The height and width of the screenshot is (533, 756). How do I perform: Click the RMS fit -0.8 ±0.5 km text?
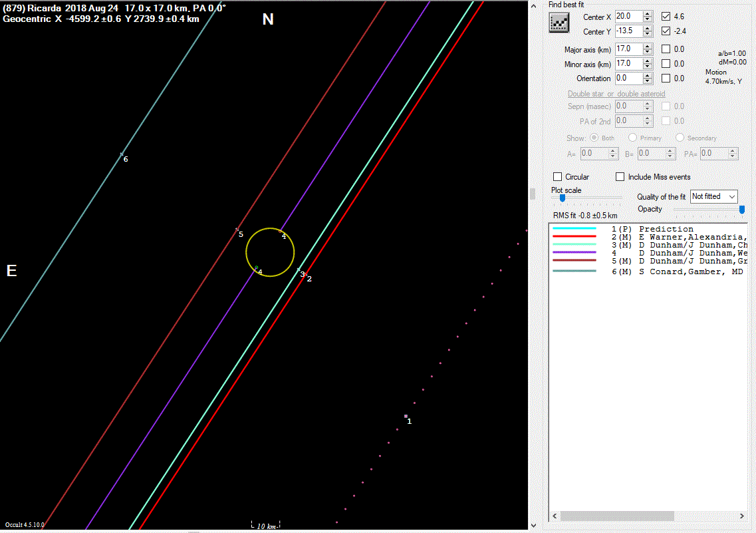point(585,216)
